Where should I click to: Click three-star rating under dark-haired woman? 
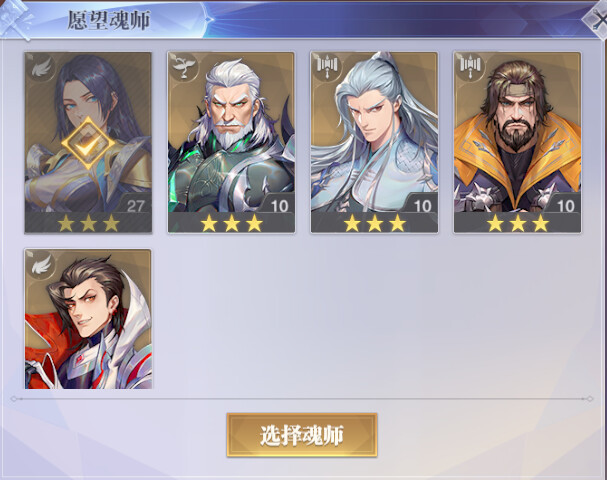(x=89, y=223)
